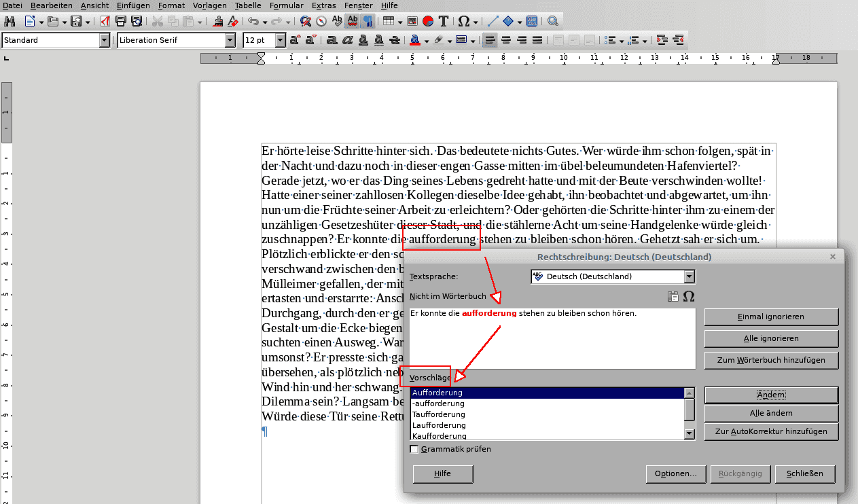Expand the insert table dropdown arrow
Viewport: 858px width, 504px height.
(x=399, y=21)
